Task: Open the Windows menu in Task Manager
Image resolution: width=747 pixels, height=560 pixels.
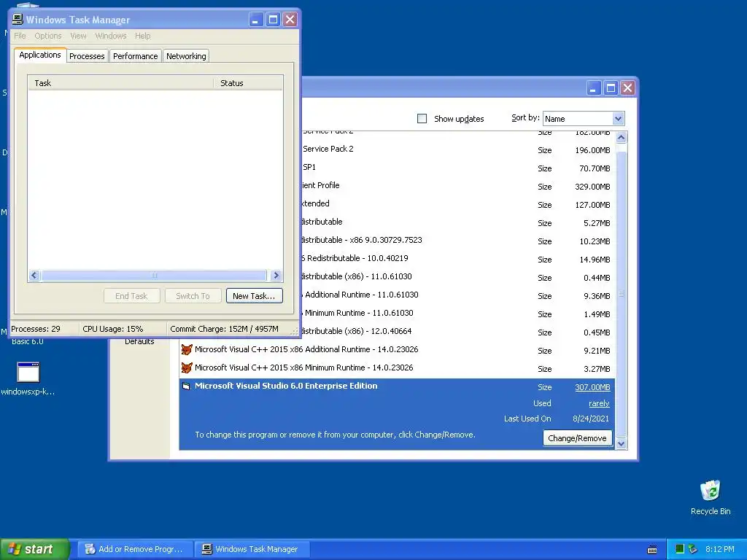Action: coord(111,36)
